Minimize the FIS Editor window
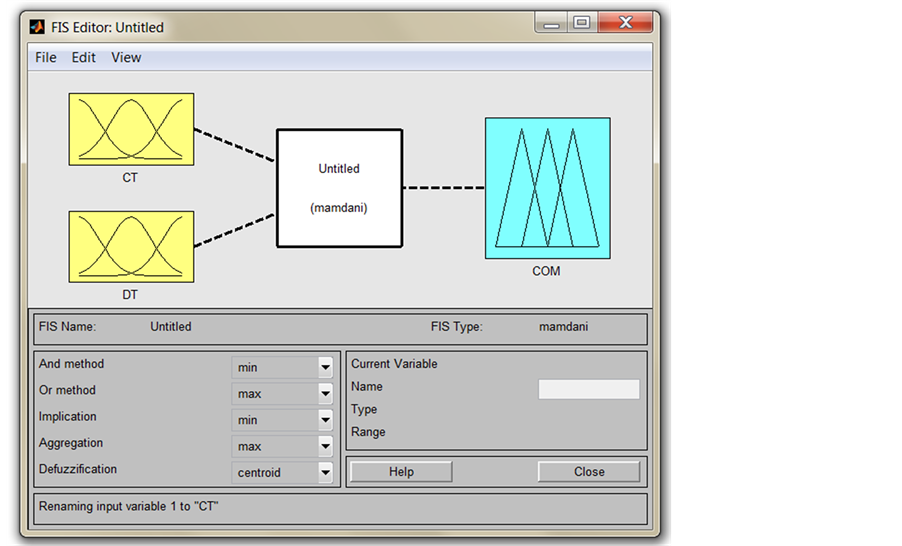Viewport: 902px width, 546px height. 551,22
